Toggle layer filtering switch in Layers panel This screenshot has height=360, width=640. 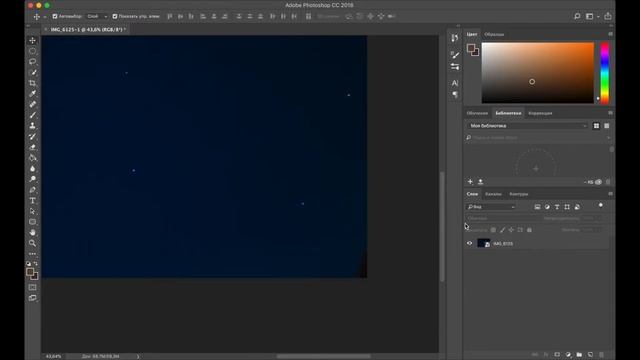[x=600, y=206]
